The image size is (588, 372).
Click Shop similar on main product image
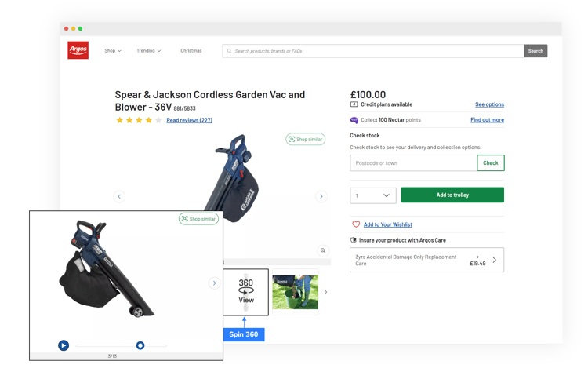coord(305,139)
